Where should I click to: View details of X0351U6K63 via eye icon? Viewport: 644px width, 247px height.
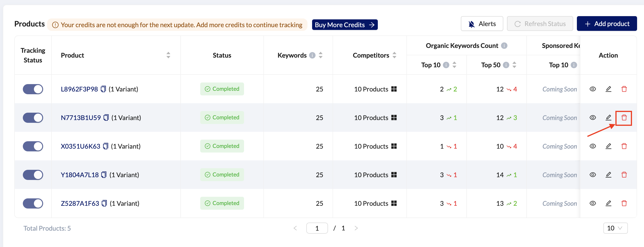(x=593, y=146)
